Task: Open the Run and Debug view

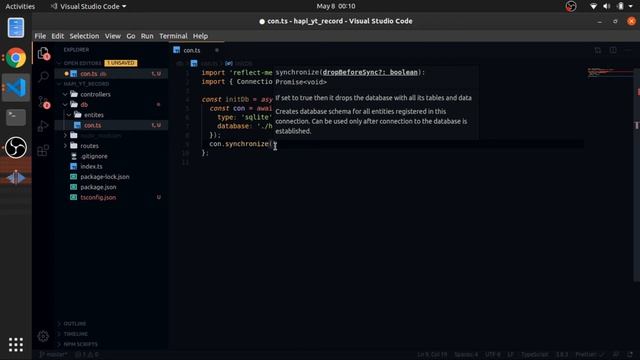Action: coord(43,126)
